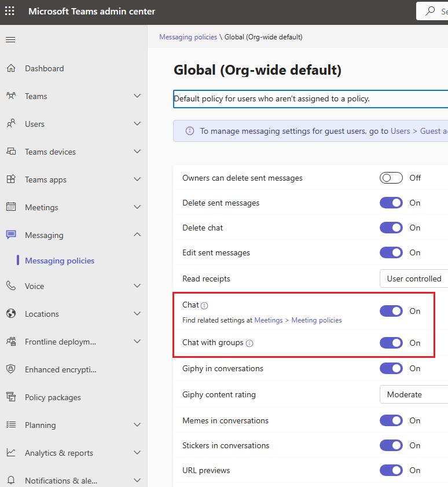Click the Meetings calendar icon
The image size is (448, 487).
[11, 207]
